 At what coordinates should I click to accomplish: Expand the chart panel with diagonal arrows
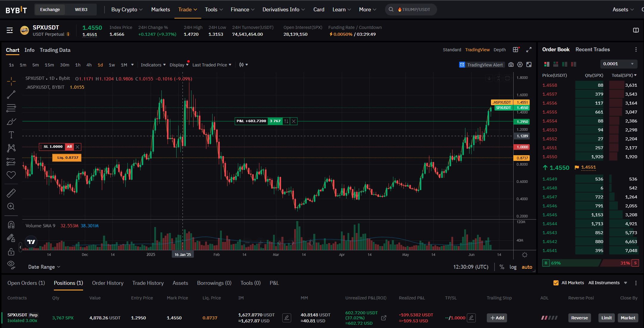pyautogui.click(x=529, y=50)
